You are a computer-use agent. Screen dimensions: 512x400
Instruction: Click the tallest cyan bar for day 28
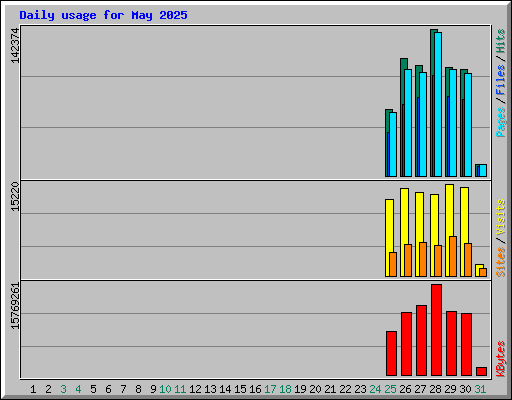click(x=438, y=104)
